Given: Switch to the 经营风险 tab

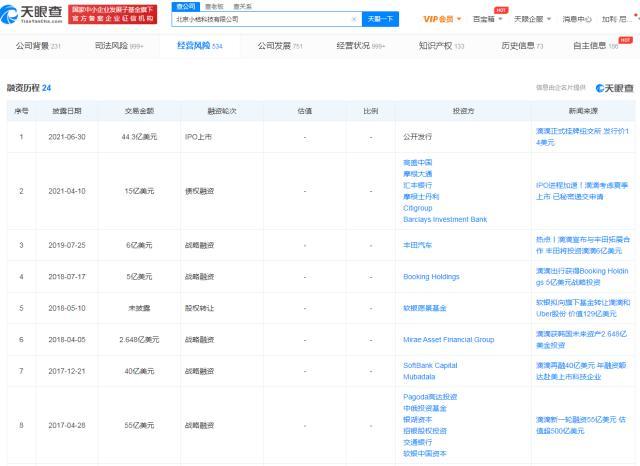Looking at the screenshot, I should tap(200, 46).
